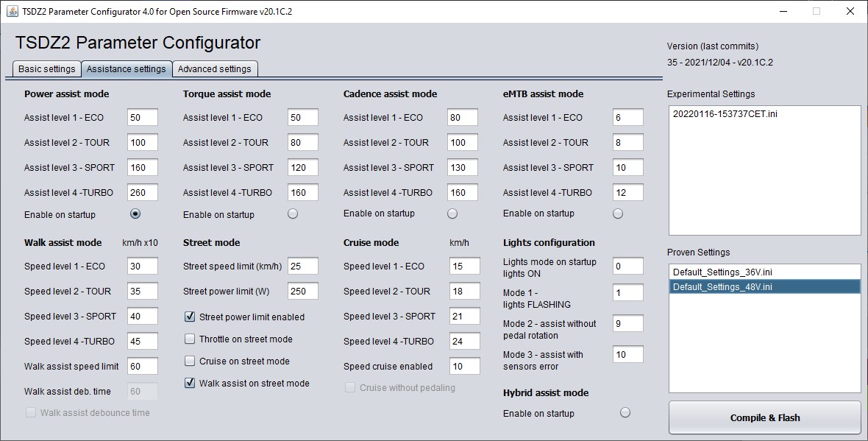Select experimental file 20220116-153737CET.ini
Screen dimensions: 868x441
point(725,114)
